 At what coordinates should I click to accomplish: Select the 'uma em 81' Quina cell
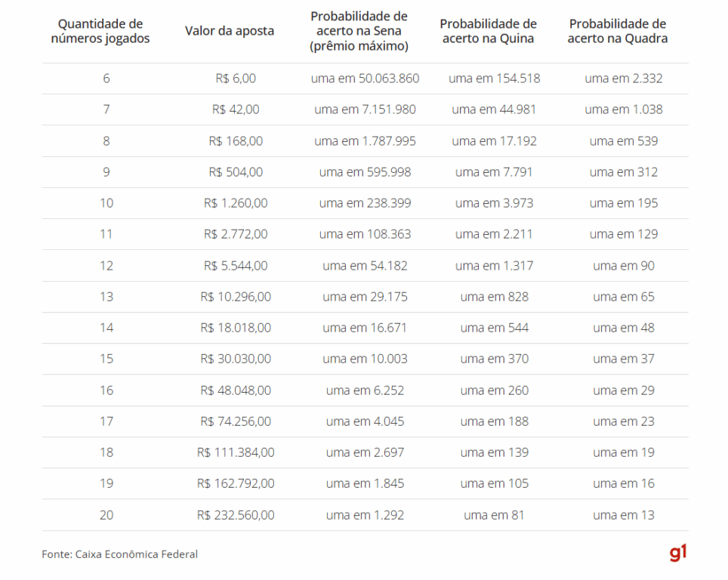(494, 515)
